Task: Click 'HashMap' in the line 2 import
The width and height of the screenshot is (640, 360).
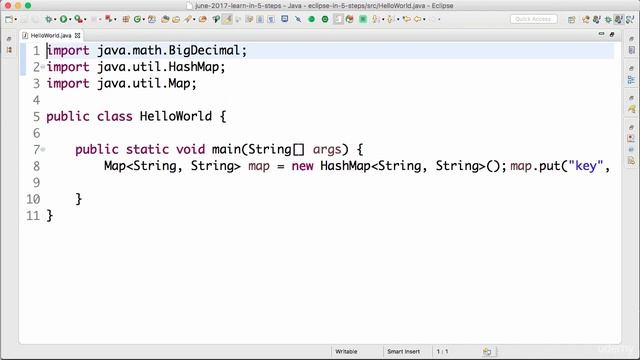Action: pyautogui.click(x=194, y=67)
